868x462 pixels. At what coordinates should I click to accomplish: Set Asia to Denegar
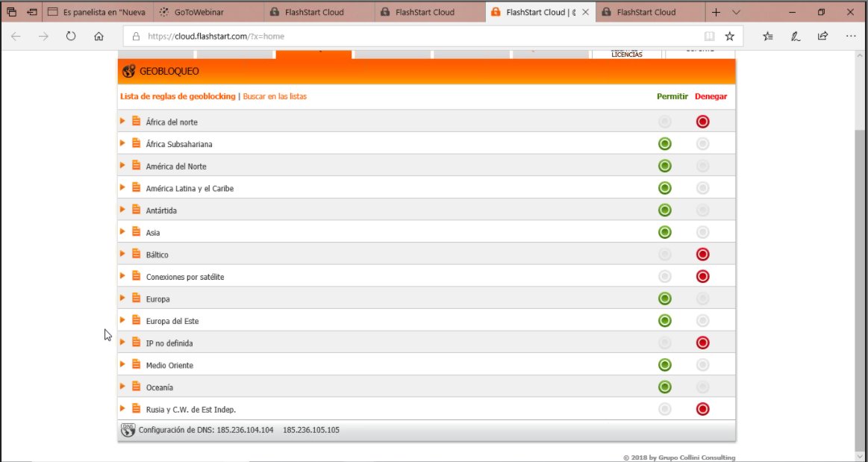[702, 232]
